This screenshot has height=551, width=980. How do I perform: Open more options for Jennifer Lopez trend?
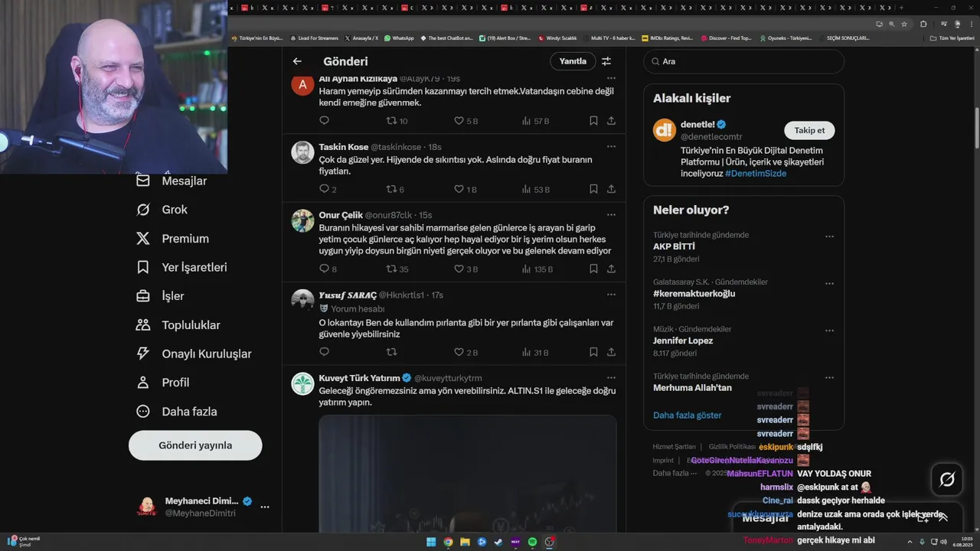coord(829,331)
